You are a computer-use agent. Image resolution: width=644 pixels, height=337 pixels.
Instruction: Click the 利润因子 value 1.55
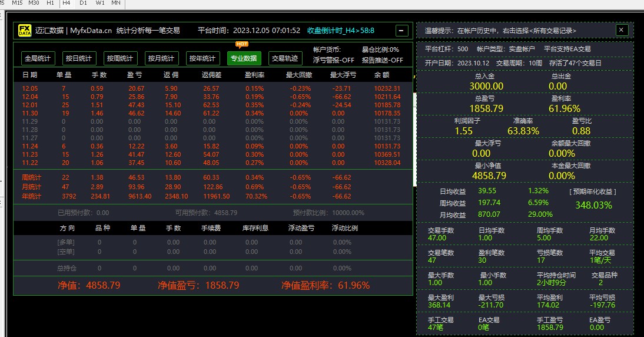click(x=464, y=131)
